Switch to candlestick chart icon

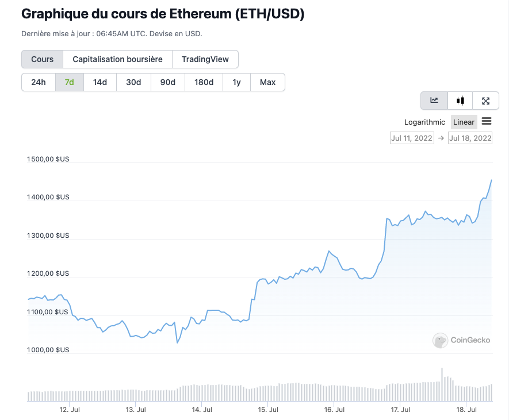(x=460, y=101)
